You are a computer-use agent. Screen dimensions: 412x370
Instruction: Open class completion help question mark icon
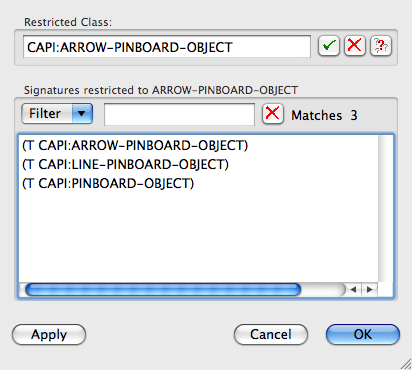[x=381, y=46]
